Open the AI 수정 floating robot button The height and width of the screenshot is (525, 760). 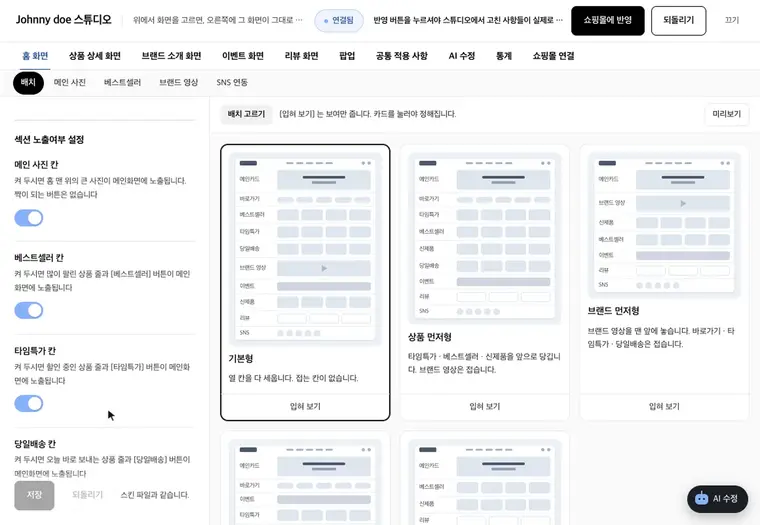(x=717, y=498)
